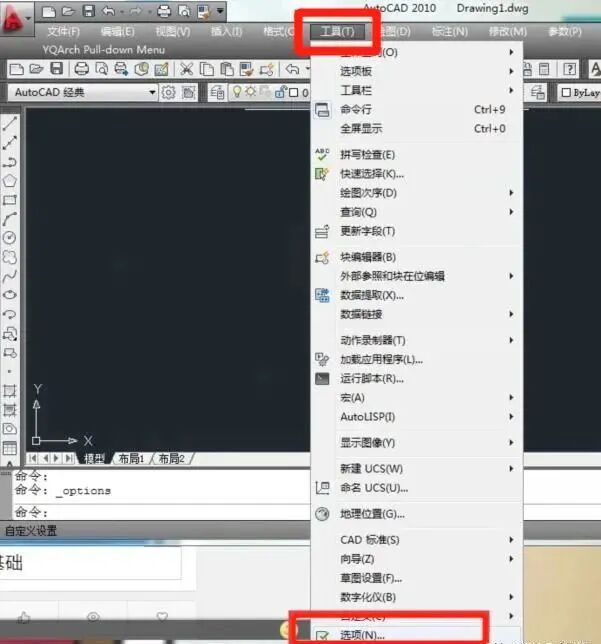Select the Spline tool
This screenshot has width=601, height=644.
coord(10,276)
